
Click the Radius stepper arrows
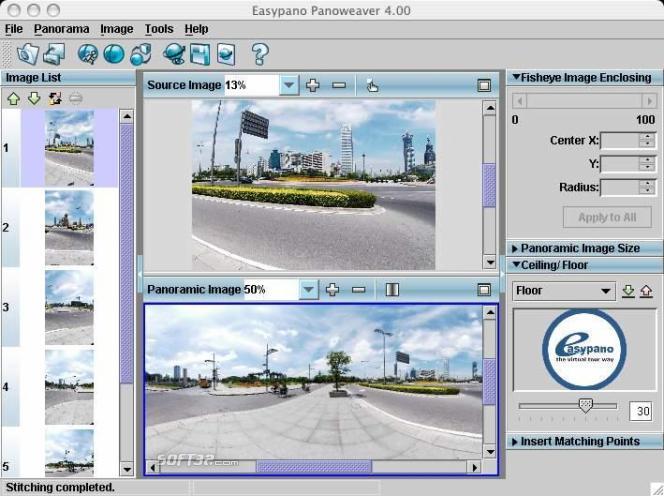647,187
